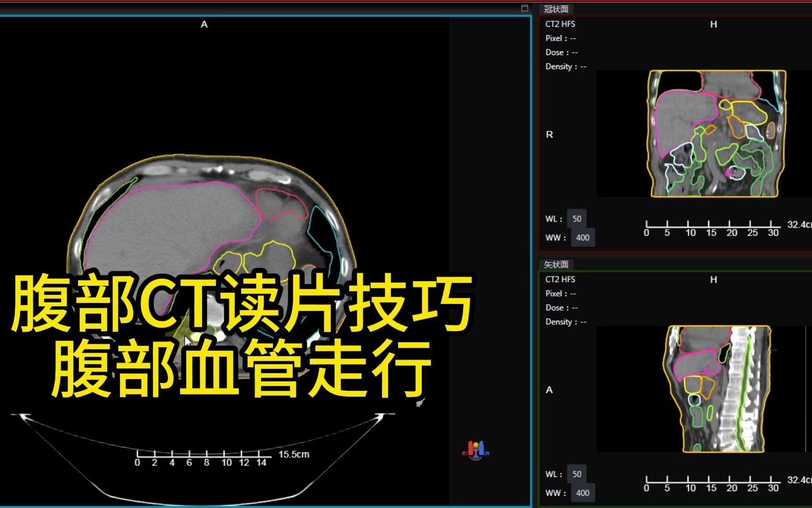The width and height of the screenshot is (812, 508).
Task: Click the A orientation marker in sagittal view
Action: point(549,390)
